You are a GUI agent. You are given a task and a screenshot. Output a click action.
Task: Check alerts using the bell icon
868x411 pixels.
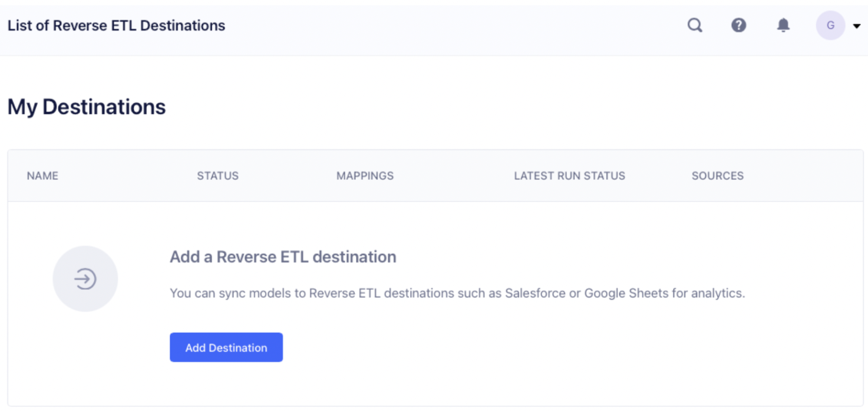coord(783,25)
